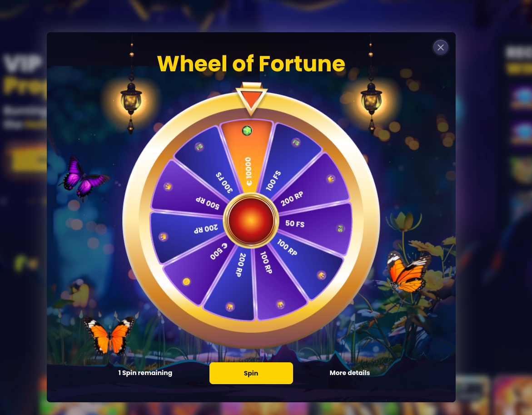Select the 50 FS wheel segment
Screen dimensions: 532x415
pos(316,227)
